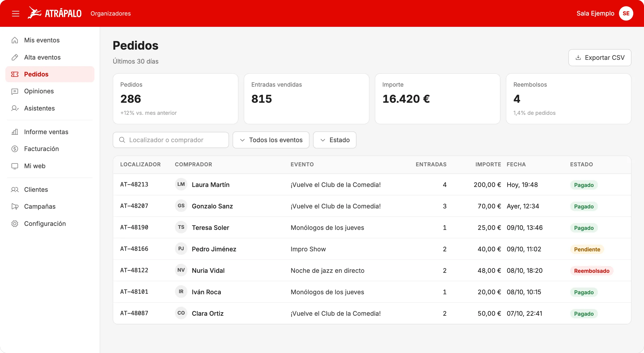Open the Configuración menu item

tap(50, 224)
